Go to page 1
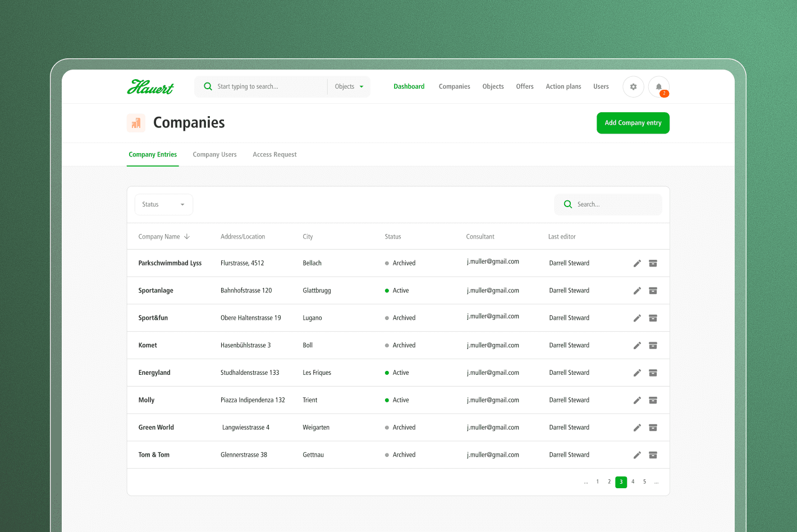The image size is (797, 532). (x=598, y=482)
